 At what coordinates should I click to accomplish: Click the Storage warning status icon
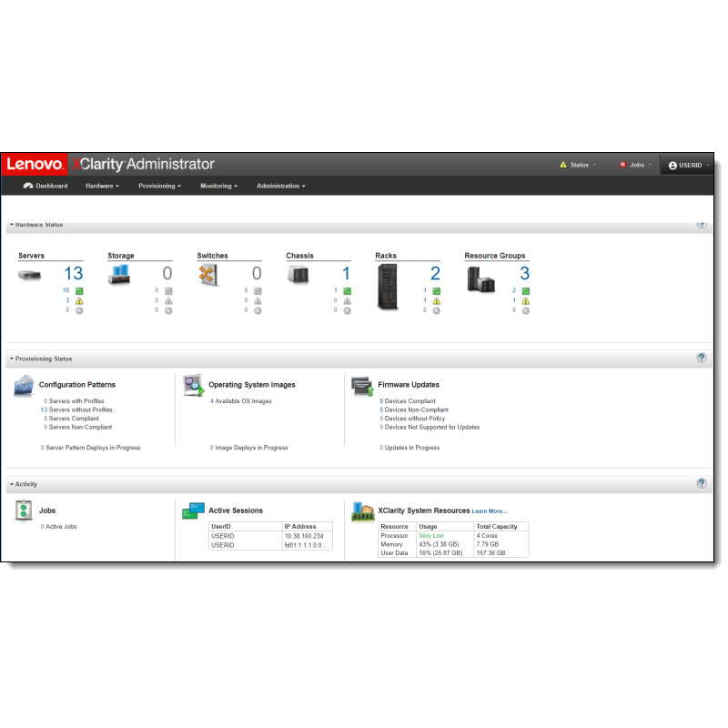click(168, 301)
